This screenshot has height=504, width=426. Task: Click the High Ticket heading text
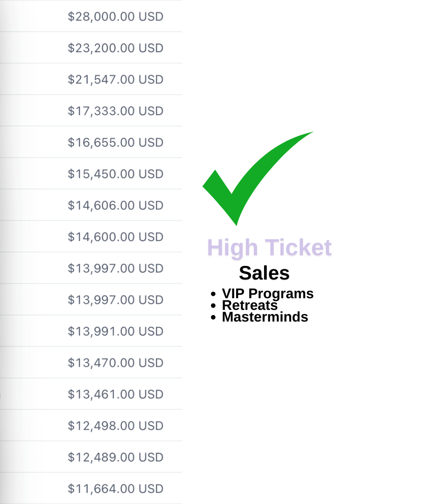[x=269, y=247]
